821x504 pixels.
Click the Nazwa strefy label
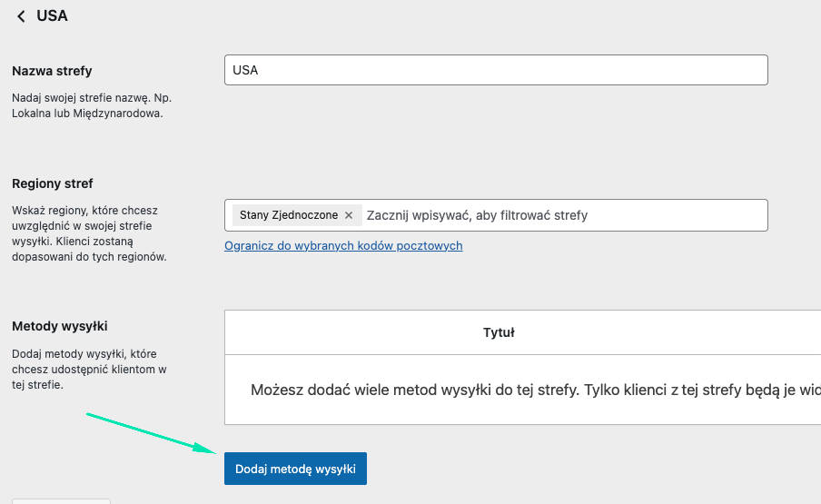pos(52,71)
